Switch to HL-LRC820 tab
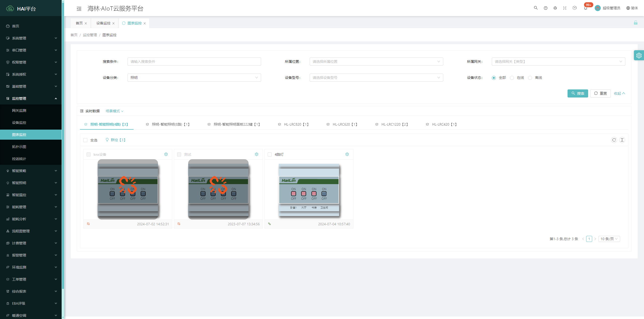Screen dimensions: 644x319 (293, 124)
